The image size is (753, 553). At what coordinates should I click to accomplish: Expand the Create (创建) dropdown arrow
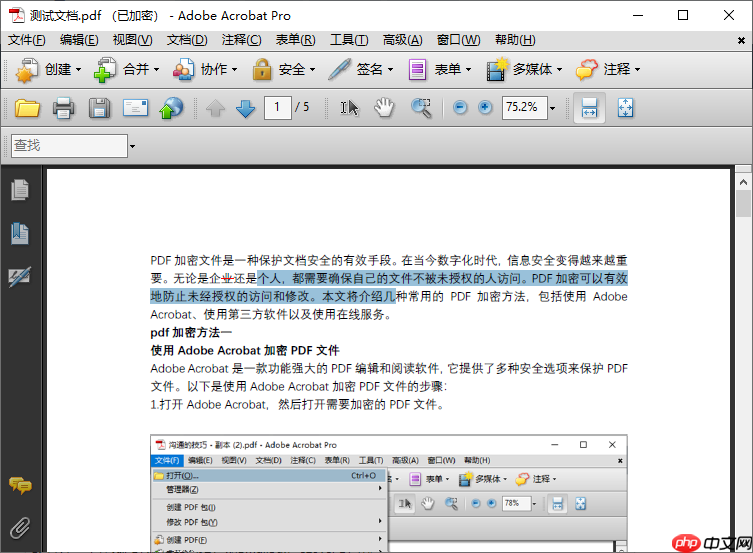pyautogui.click(x=78, y=70)
